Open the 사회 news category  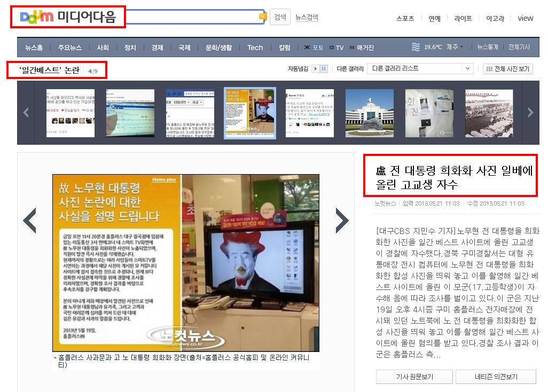tap(103, 48)
